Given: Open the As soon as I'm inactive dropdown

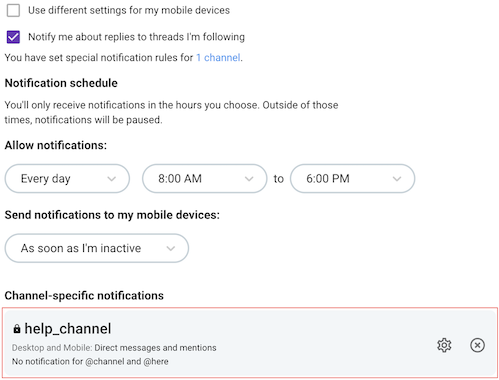Looking at the screenshot, I should coord(97,248).
